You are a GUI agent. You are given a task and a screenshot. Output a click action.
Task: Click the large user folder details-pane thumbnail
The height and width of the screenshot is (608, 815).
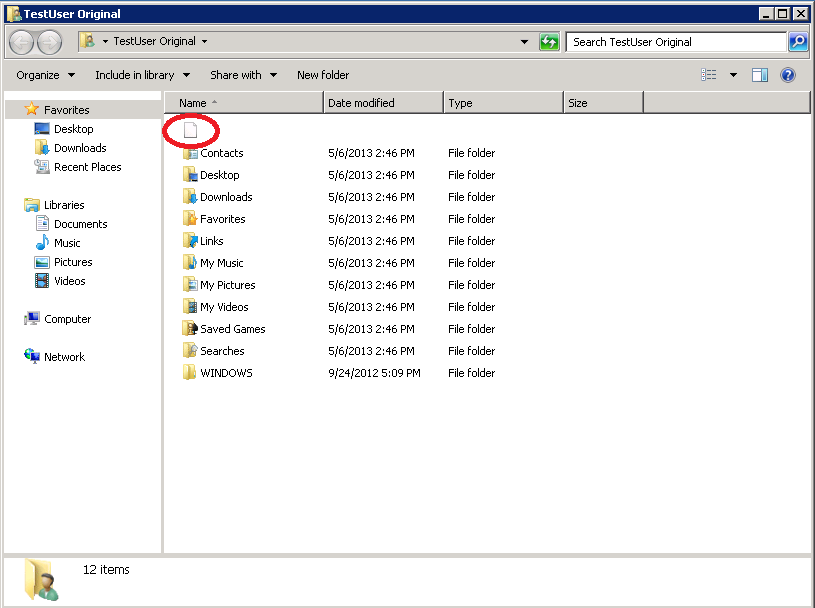(x=41, y=579)
